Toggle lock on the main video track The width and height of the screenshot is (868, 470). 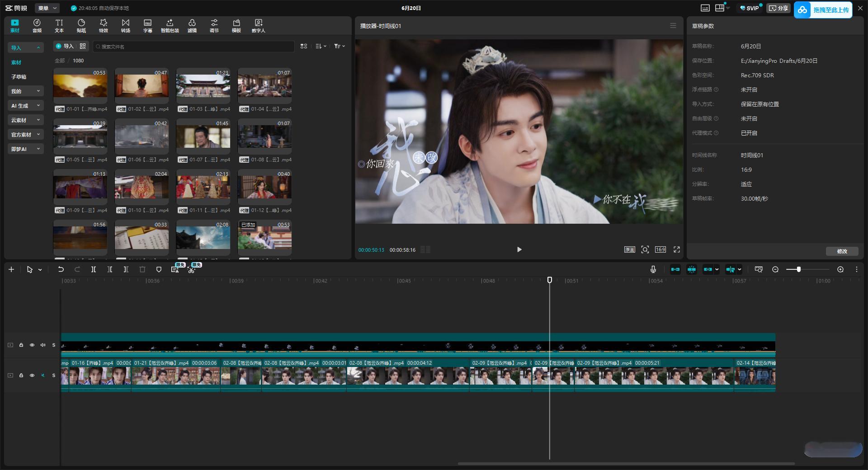pyautogui.click(x=21, y=375)
